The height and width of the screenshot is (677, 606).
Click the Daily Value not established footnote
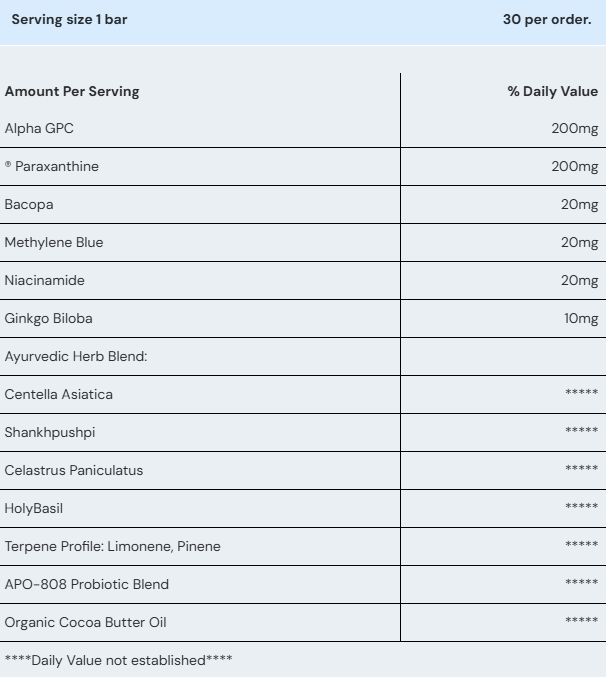(x=119, y=660)
